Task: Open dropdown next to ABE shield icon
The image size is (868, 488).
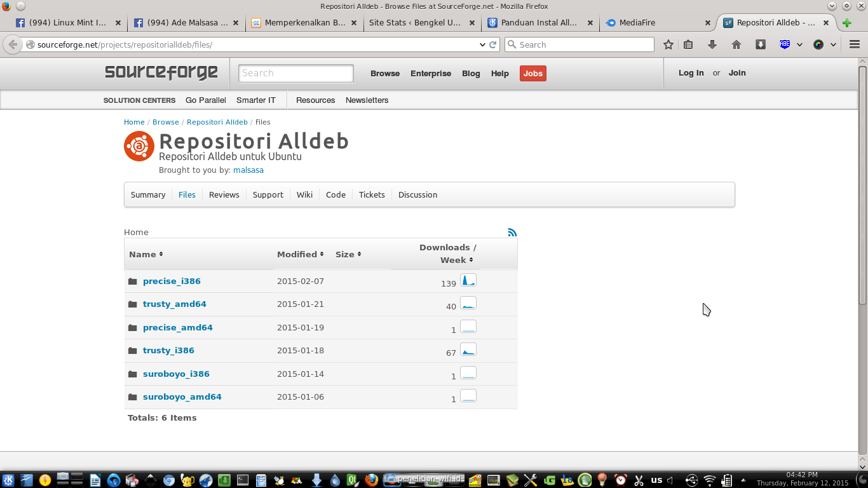Action: tap(799, 45)
